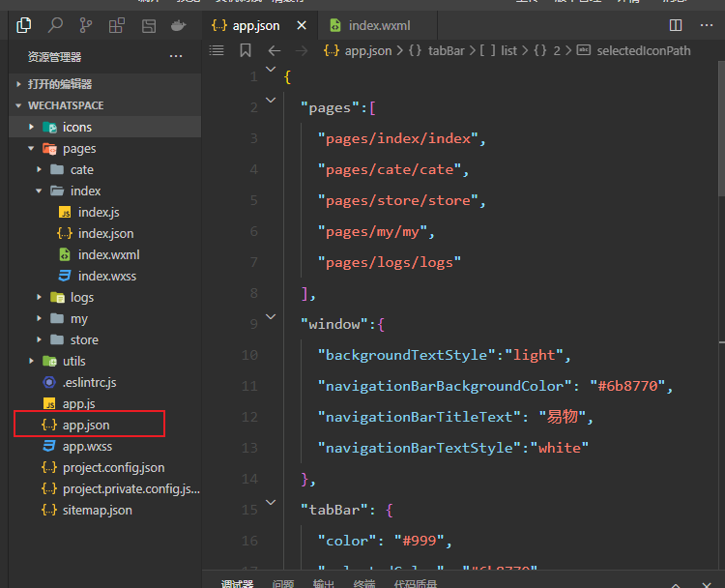The width and height of the screenshot is (725, 588).
Task: Open app.js in the explorer
Action: [x=105, y=403]
